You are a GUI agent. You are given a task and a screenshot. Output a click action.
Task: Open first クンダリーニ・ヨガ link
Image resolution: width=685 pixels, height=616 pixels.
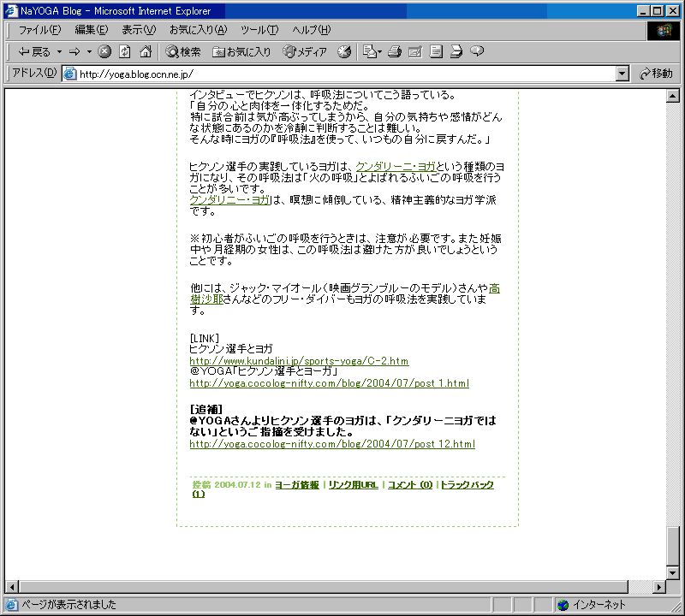396,167
